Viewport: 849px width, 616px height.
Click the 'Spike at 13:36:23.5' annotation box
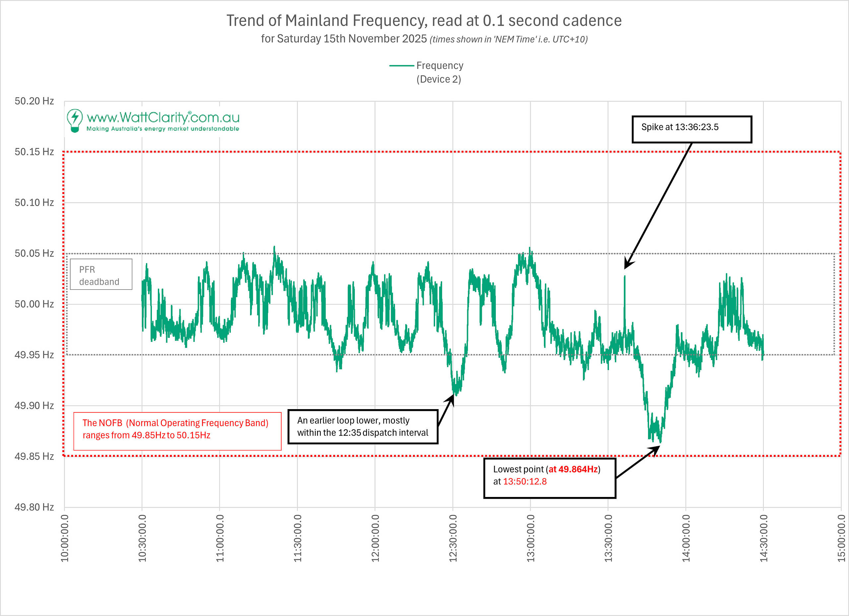[x=691, y=129]
